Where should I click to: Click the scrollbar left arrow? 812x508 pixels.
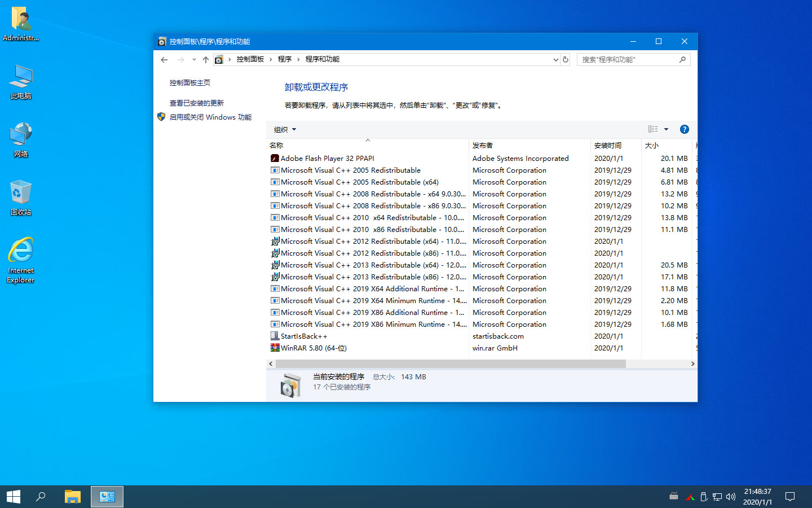[x=271, y=364]
